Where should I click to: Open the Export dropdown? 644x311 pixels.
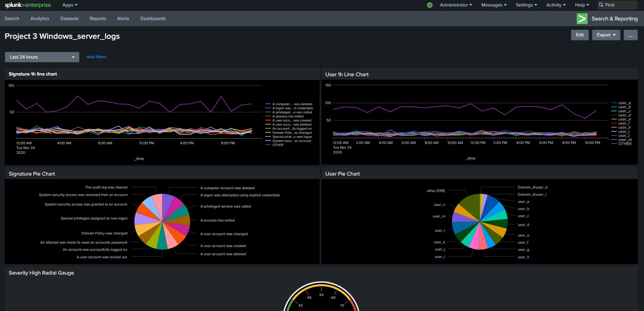coord(606,35)
